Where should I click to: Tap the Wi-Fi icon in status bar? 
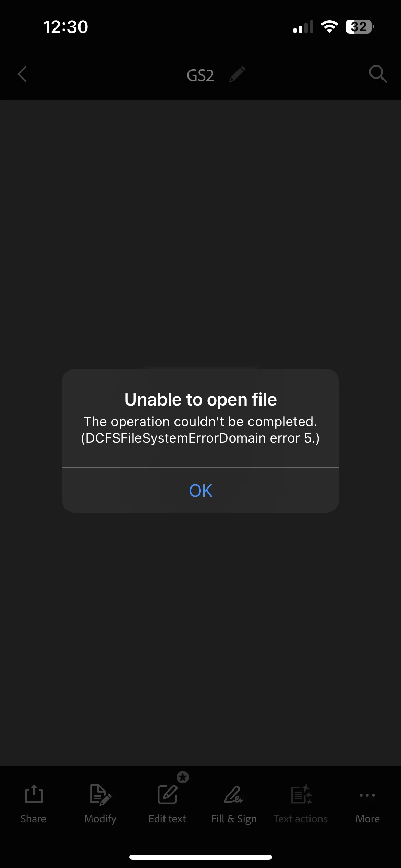pos(329,27)
